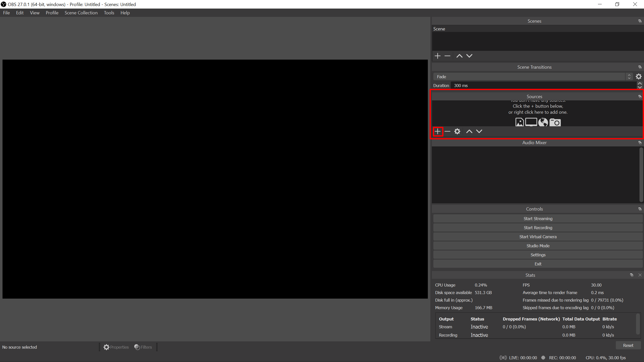Open the Tools menu
The width and height of the screenshot is (644, 362).
[x=109, y=13]
